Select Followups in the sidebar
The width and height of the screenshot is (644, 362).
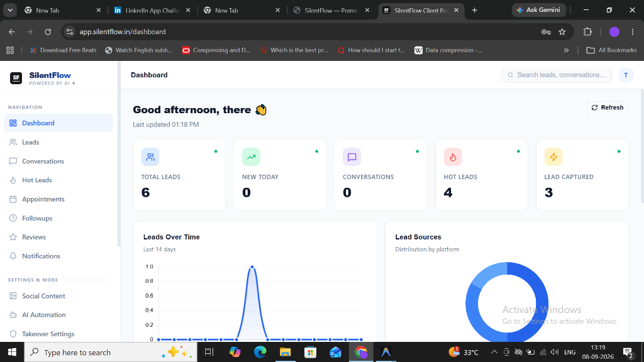point(58,218)
